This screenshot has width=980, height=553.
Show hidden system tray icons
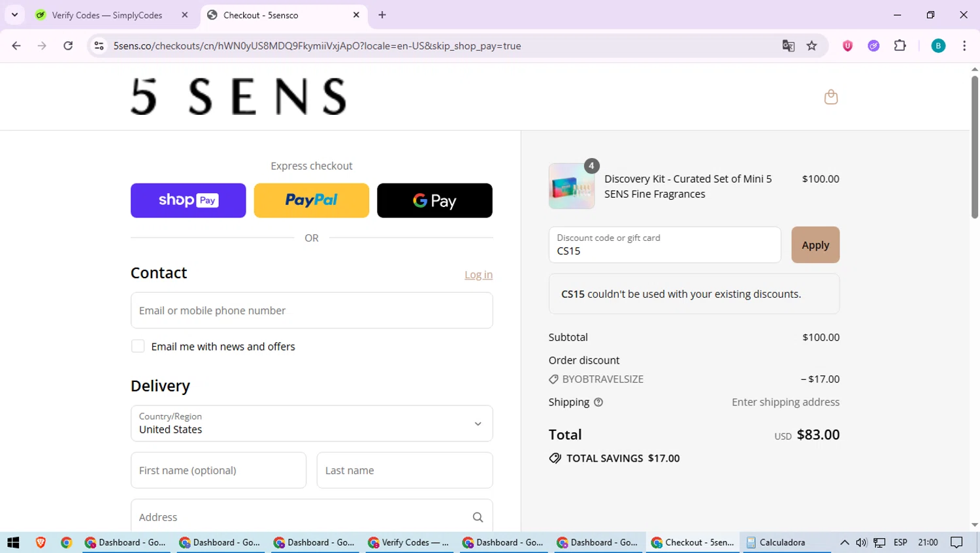(x=844, y=543)
